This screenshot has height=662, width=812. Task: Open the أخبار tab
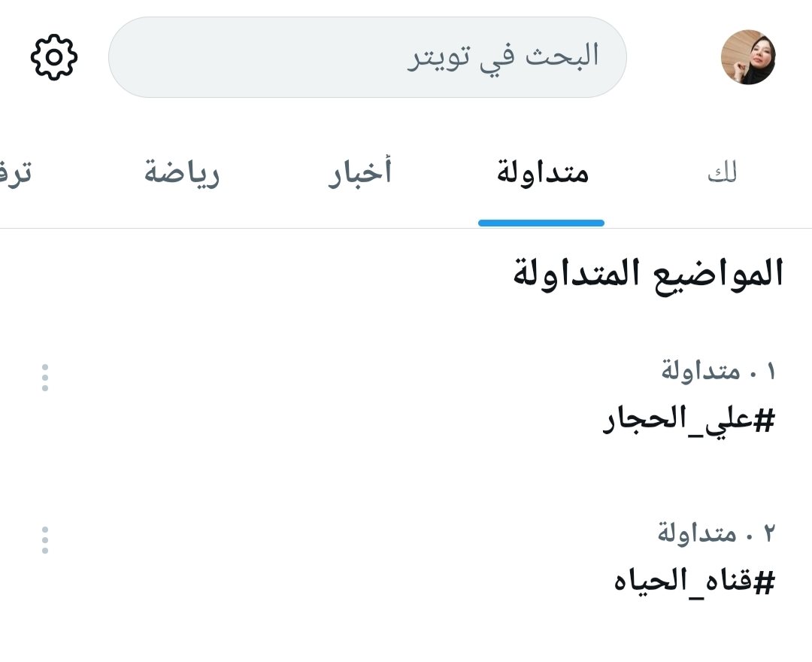359,174
